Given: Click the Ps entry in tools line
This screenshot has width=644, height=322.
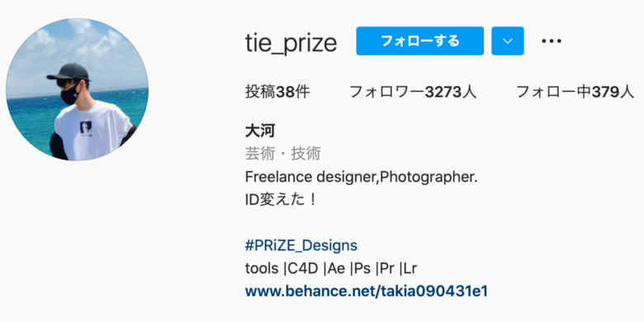Looking at the screenshot, I should click(362, 268).
